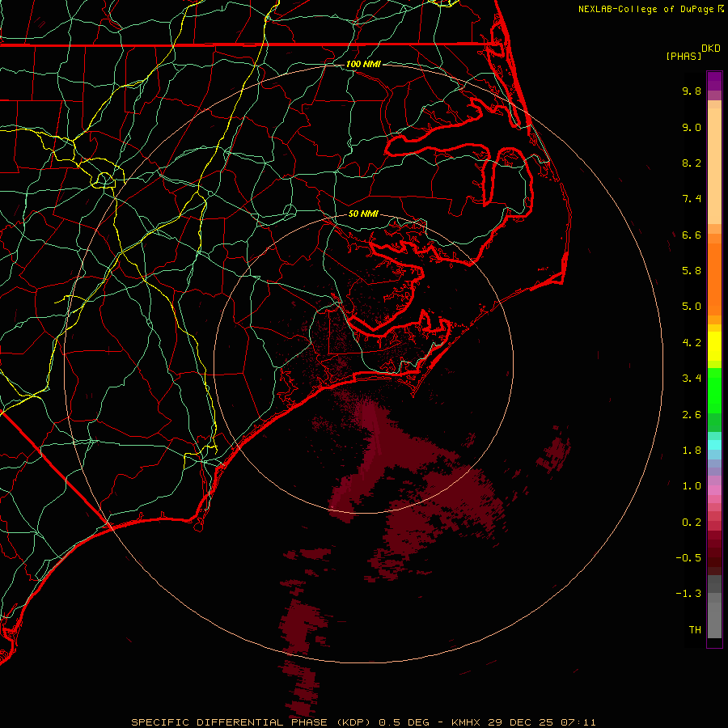Click the 5.8 value on the scale

point(692,271)
